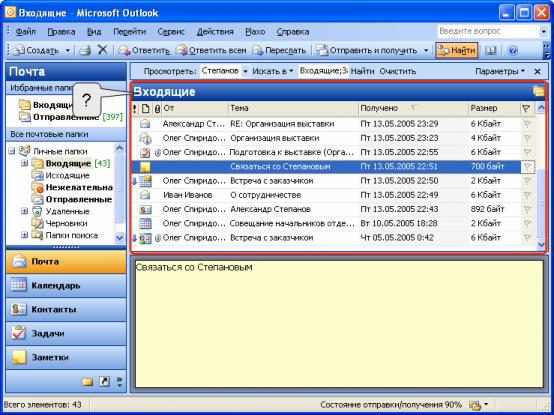Click the message list scroll down arrow

coord(541,245)
